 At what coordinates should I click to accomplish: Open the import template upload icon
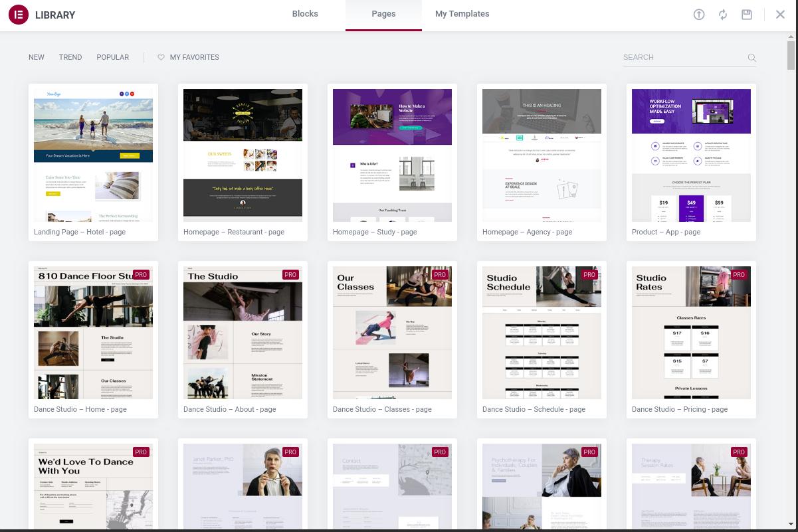click(699, 15)
